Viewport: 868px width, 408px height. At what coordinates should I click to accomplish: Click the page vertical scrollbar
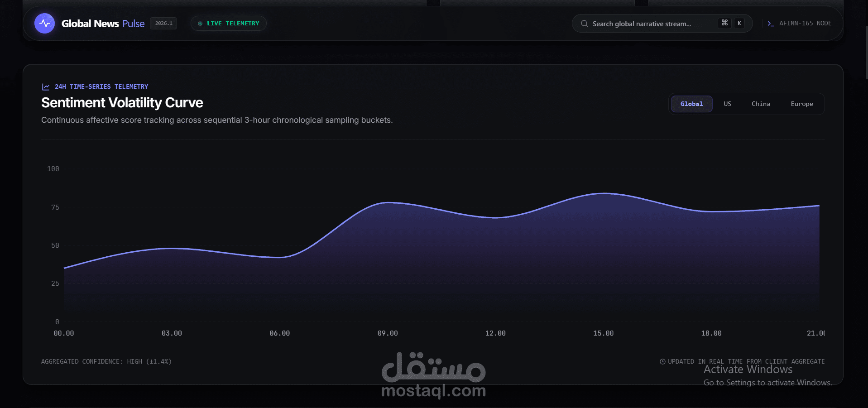pos(866,52)
